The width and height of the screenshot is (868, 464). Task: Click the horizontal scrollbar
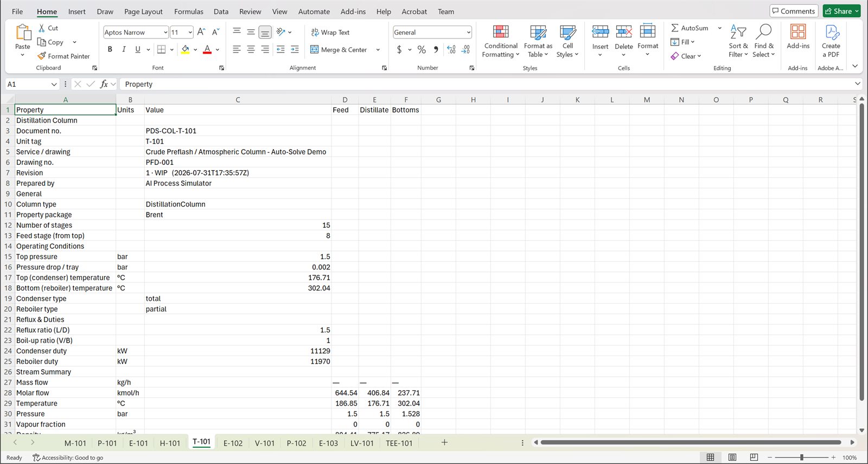[691, 442]
